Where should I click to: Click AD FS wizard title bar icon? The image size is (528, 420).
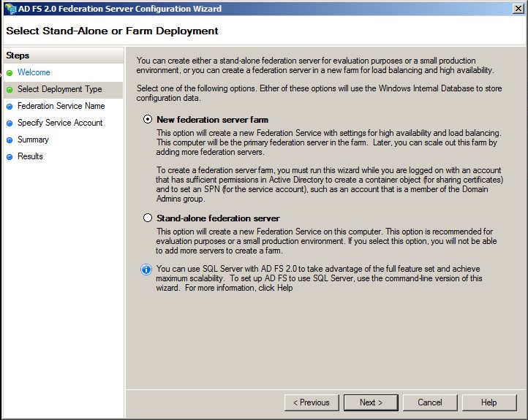[x=10, y=9]
